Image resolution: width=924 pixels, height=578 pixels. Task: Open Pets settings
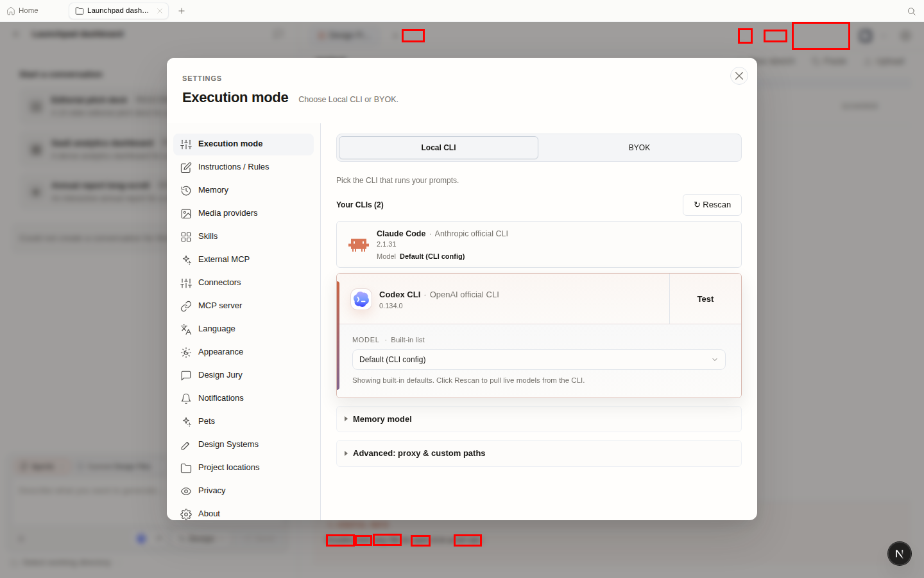click(243, 422)
